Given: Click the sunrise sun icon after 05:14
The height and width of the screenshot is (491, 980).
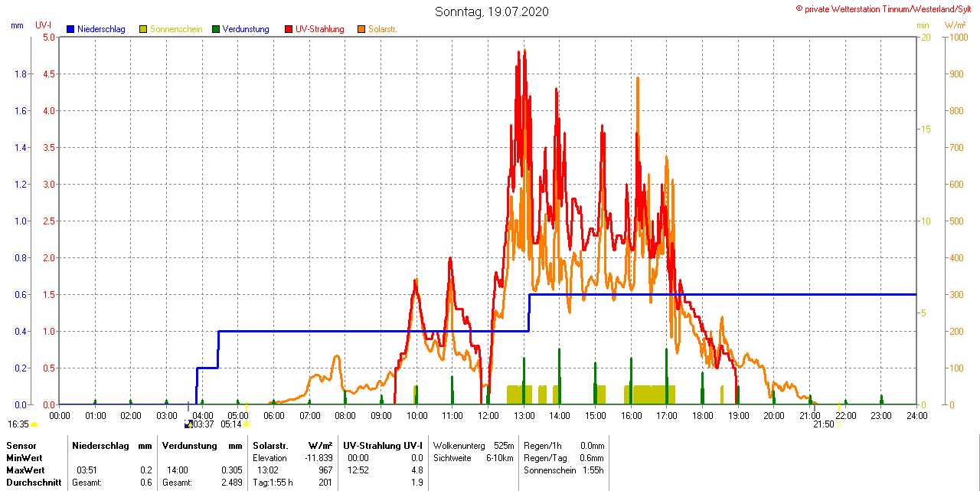Looking at the screenshot, I should tap(247, 424).
